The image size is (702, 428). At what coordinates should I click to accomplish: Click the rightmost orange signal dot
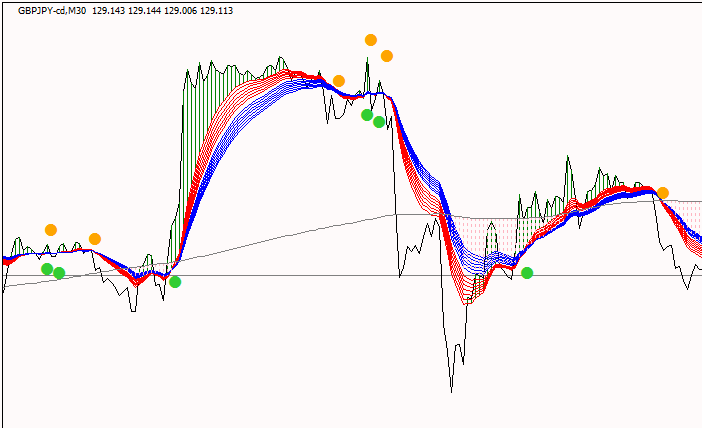[662, 193]
